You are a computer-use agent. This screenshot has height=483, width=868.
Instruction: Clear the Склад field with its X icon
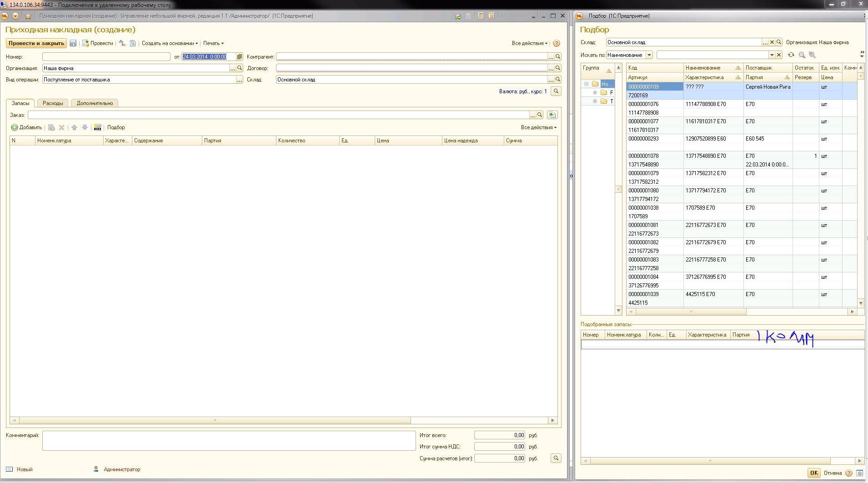772,42
